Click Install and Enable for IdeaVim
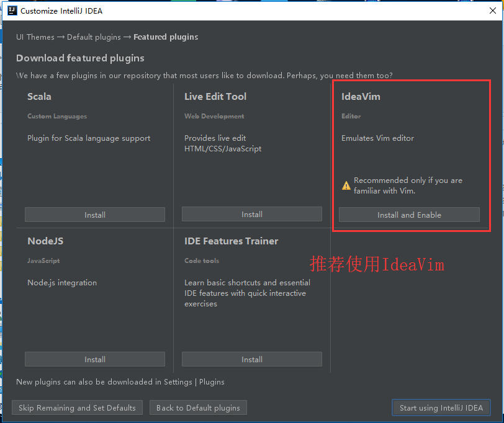 coord(409,215)
